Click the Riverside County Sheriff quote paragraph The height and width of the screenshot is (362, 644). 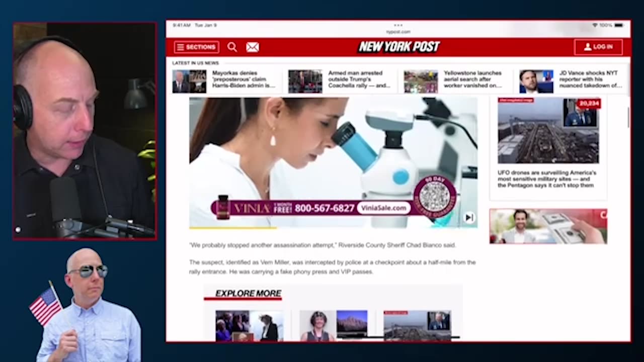(323, 245)
